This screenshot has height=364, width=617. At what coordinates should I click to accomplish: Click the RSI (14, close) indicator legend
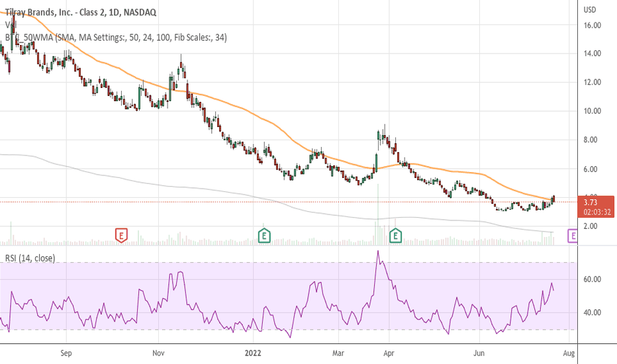(x=30, y=258)
